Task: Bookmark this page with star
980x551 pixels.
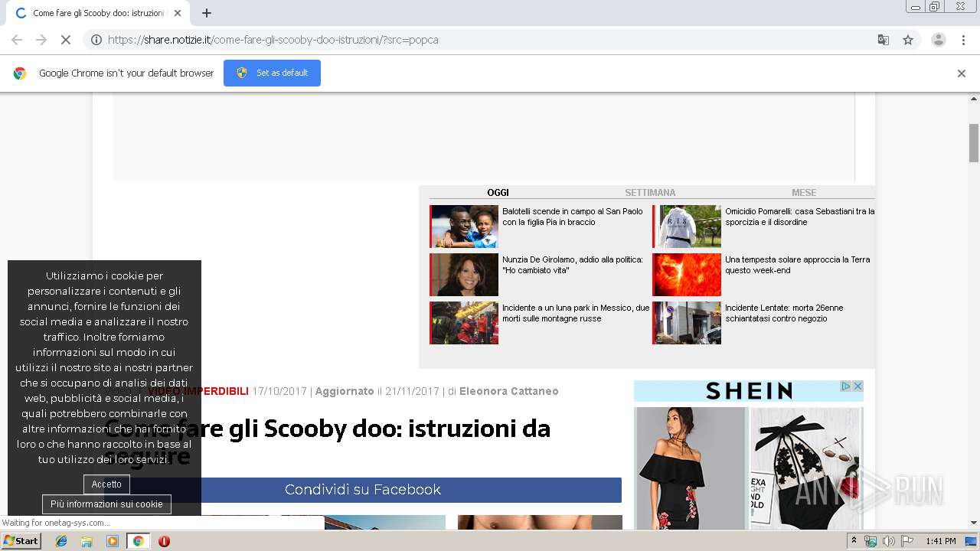Action: tap(908, 40)
